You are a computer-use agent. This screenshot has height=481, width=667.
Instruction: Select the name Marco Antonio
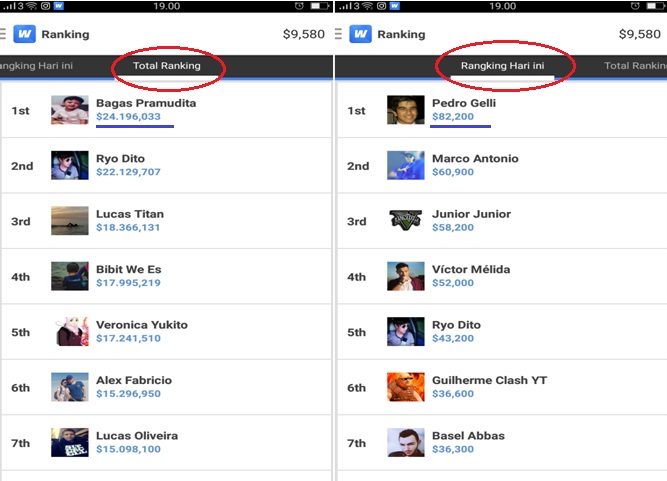click(475, 159)
